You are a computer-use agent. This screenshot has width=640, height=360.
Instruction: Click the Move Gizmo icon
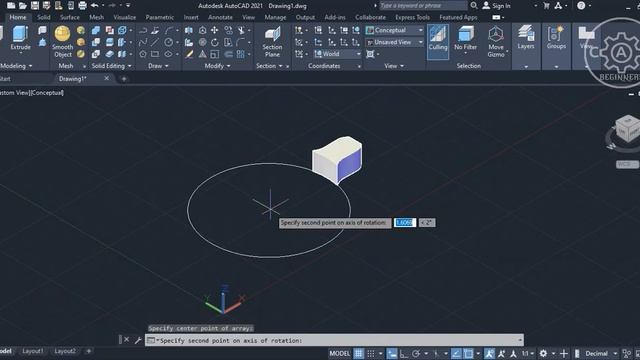pyautogui.click(x=496, y=42)
